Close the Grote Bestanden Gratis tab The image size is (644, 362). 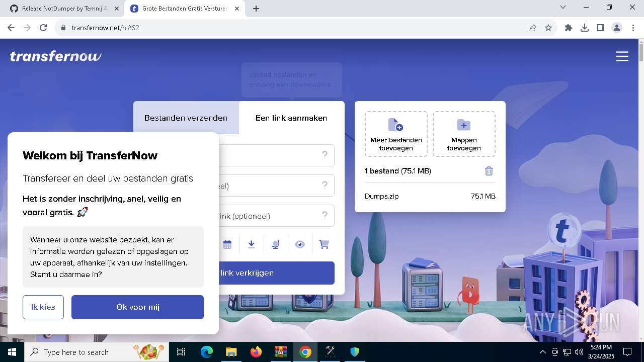[x=237, y=9]
